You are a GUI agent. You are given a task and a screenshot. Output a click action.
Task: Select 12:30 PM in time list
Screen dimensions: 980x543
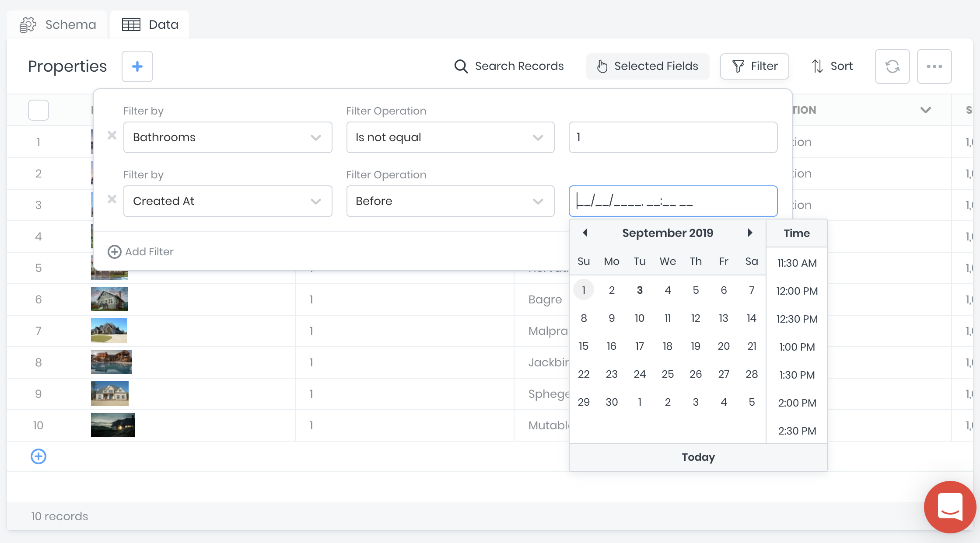coord(797,319)
